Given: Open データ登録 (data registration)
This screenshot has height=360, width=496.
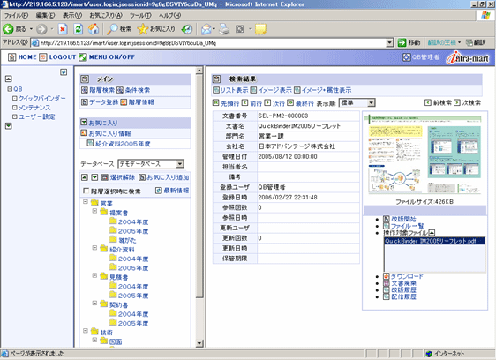Looking at the screenshot, I should click(100, 102).
